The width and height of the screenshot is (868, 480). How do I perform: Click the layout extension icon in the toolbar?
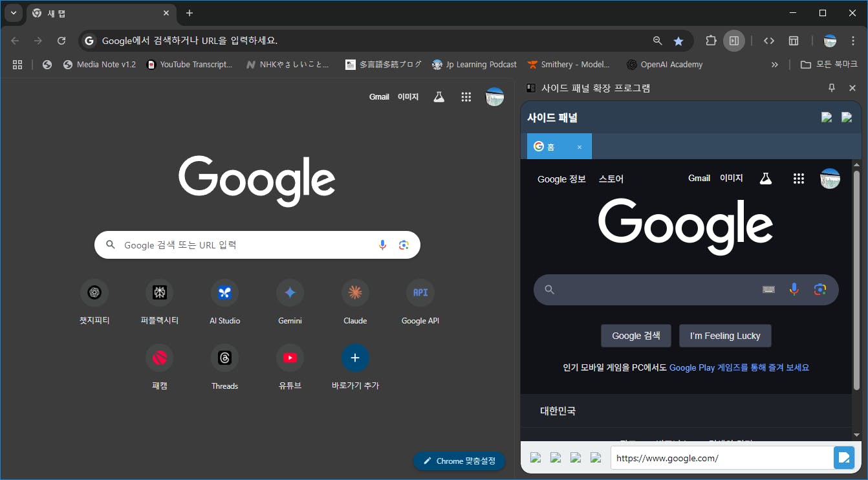794,41
